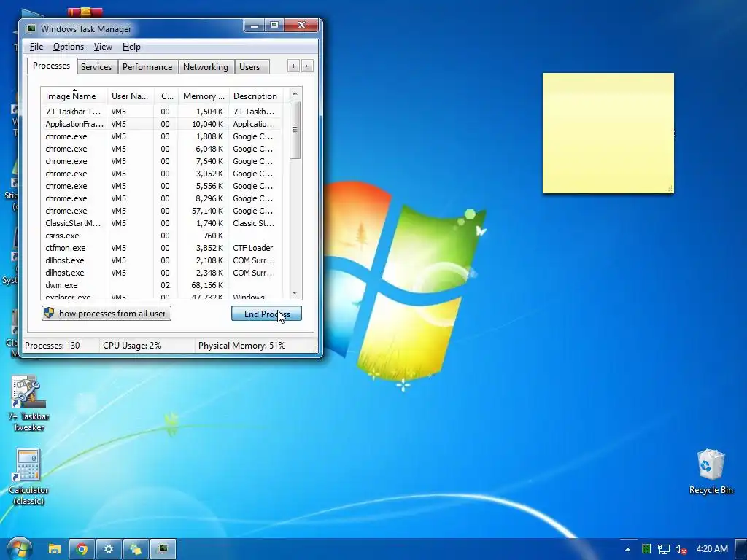Open the Options menu
Image resolution: width=747 pixels, height=560 pixels.
tap(68, 47)
